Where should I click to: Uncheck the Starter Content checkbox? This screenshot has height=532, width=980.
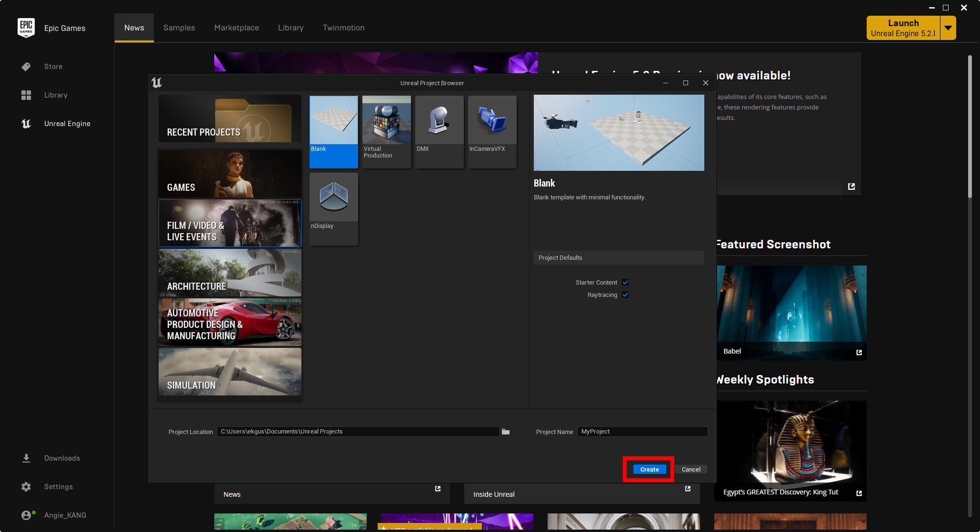[x=625, y=282]
